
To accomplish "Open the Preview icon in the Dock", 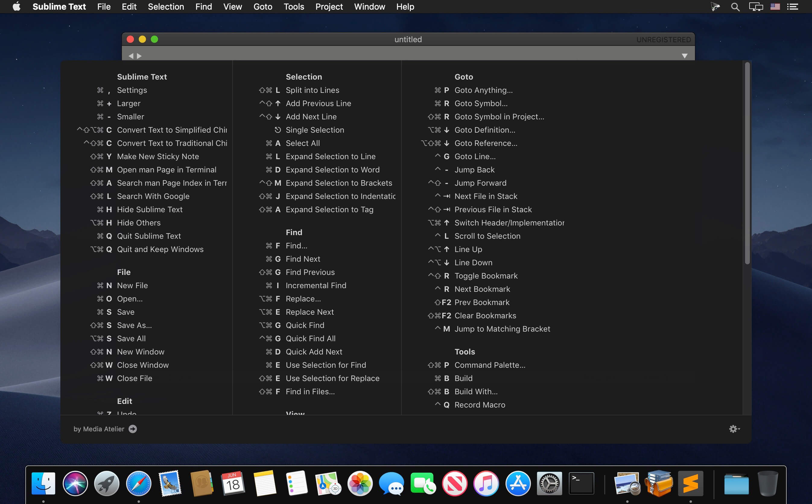I will [x=627, y=483].
